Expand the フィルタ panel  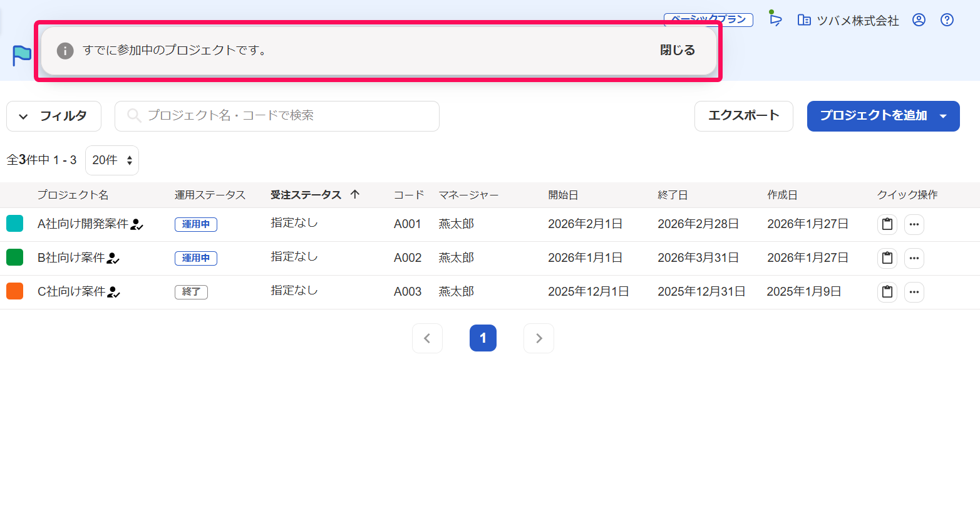pyautogui.click(x=54, y=116)
